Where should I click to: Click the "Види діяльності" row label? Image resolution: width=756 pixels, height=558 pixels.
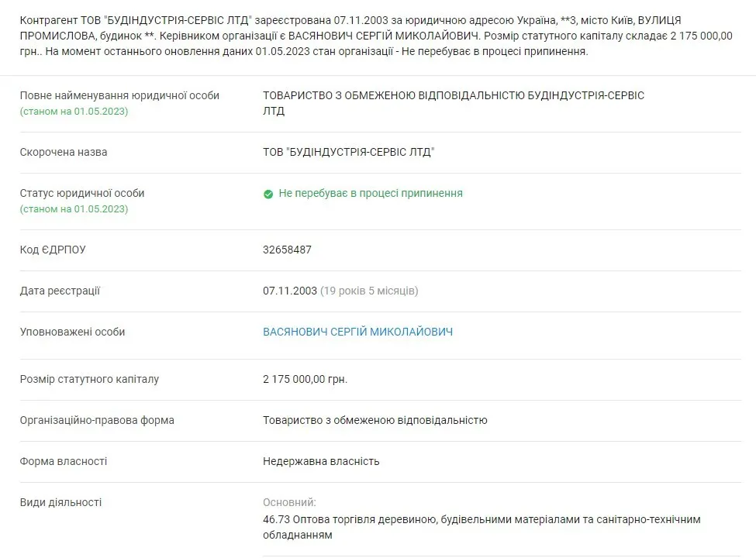(x=60, y=502)
